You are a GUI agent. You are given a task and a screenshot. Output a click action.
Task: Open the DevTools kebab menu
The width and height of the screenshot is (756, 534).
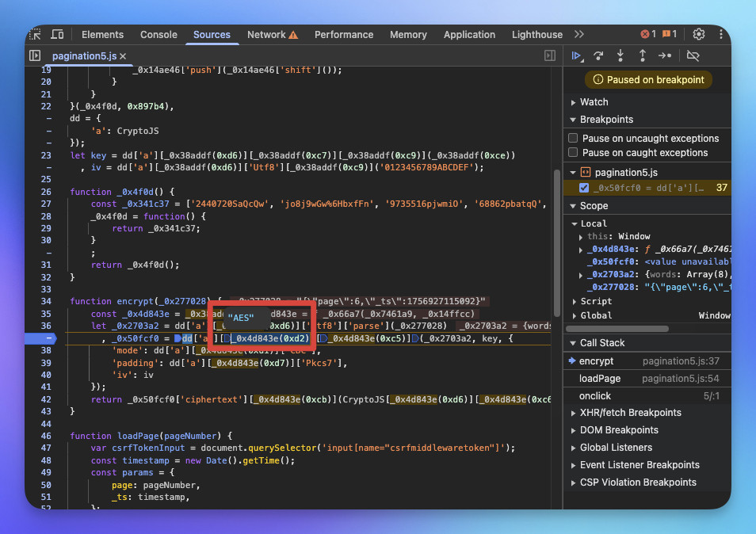point(721,34)
